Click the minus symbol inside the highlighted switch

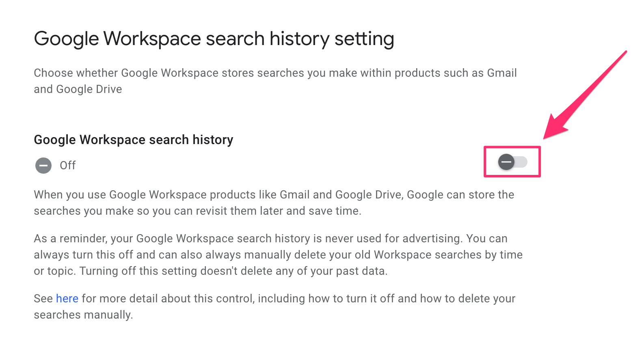pos(506,162)
